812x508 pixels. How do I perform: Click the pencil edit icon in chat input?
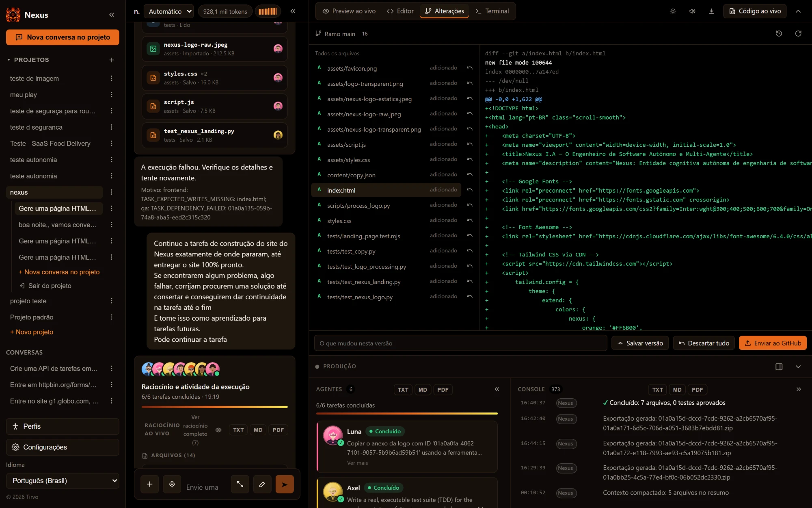click(262, 484)
